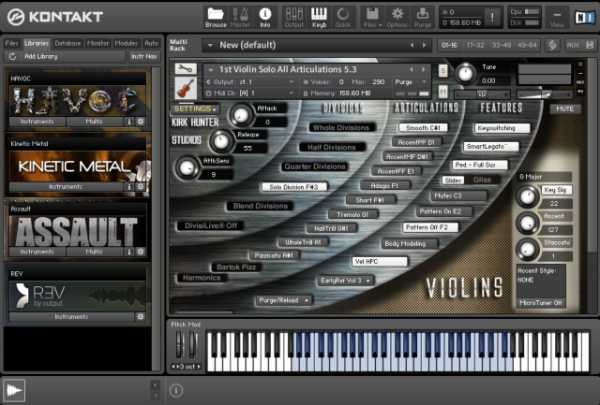Click the minimize View icon
The width and height of the screenshot is (600, 405).
click(557, 18)
